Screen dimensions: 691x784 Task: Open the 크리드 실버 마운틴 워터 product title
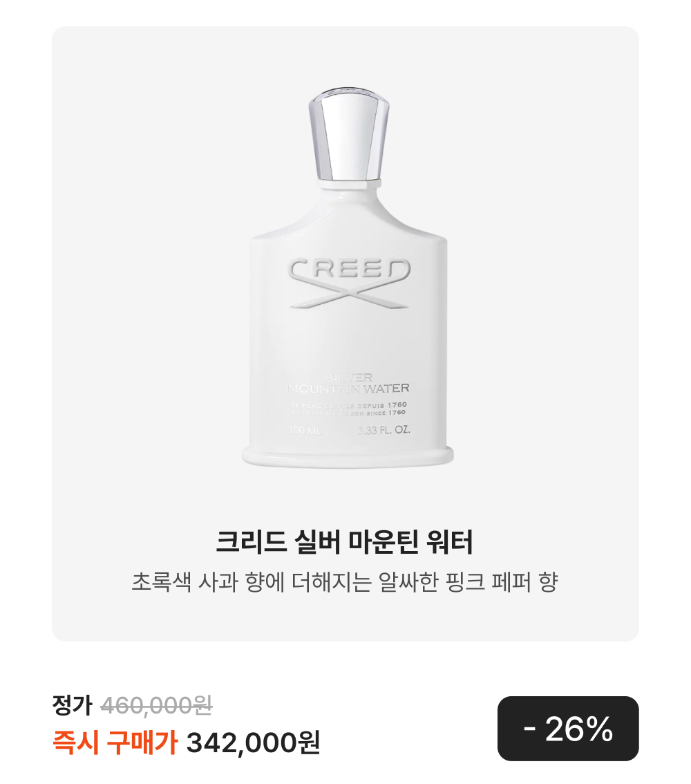coord(344,541)
